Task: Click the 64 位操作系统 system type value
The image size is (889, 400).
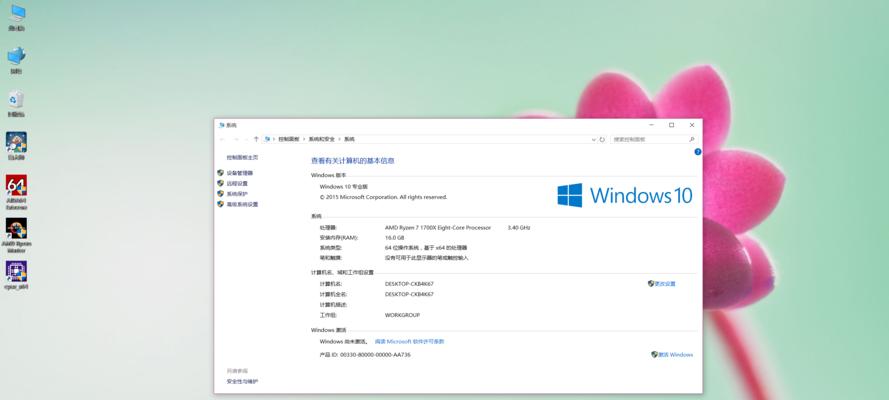Action: click(x=426, y=248)
